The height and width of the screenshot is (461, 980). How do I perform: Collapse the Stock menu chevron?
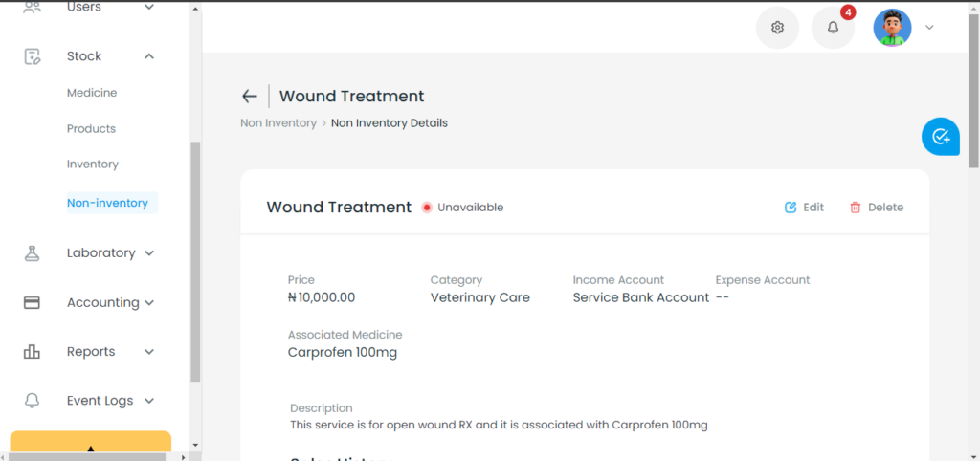[x=148, y=56]
